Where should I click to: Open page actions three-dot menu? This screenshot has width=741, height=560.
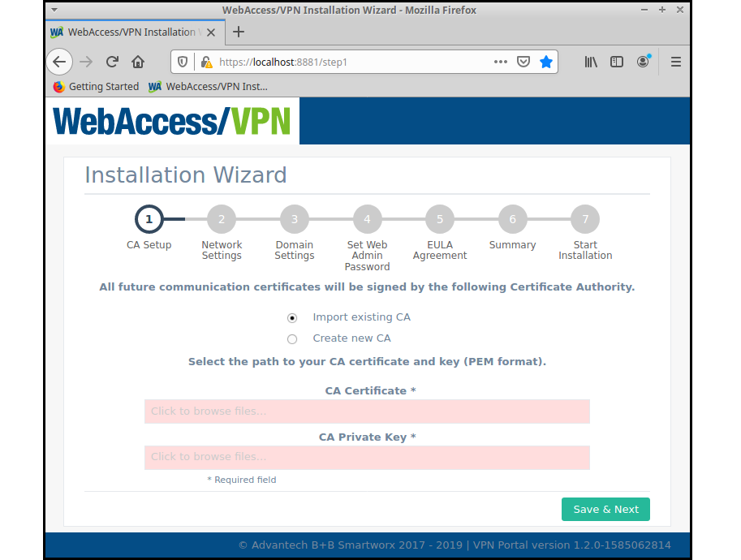[501, 62]
